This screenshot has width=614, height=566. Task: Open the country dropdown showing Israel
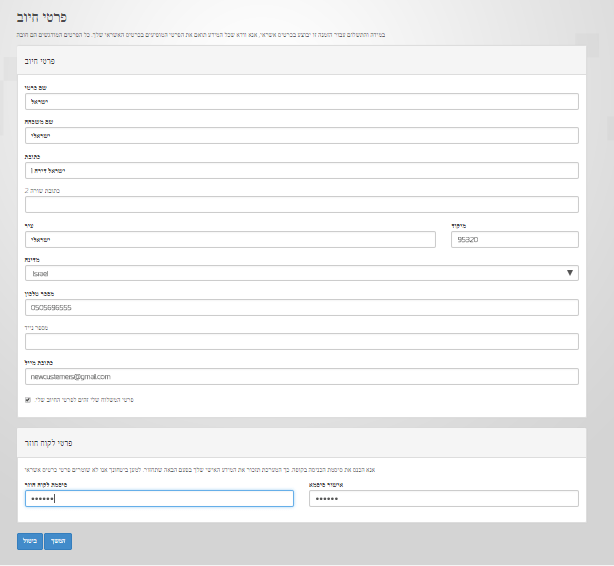tap(300, 273)
